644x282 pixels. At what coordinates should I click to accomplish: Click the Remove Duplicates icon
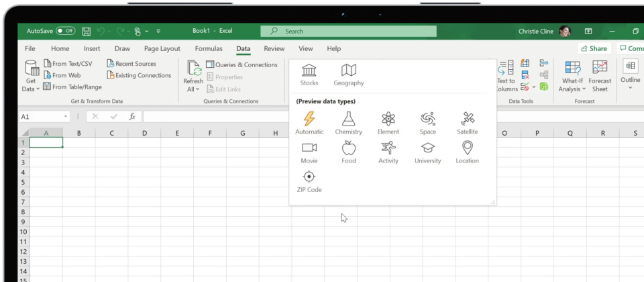tap(525, 75)
